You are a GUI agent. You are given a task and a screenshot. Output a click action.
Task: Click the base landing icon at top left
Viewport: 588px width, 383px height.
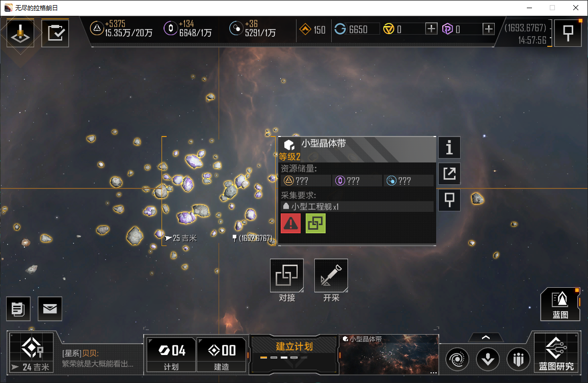20,33
